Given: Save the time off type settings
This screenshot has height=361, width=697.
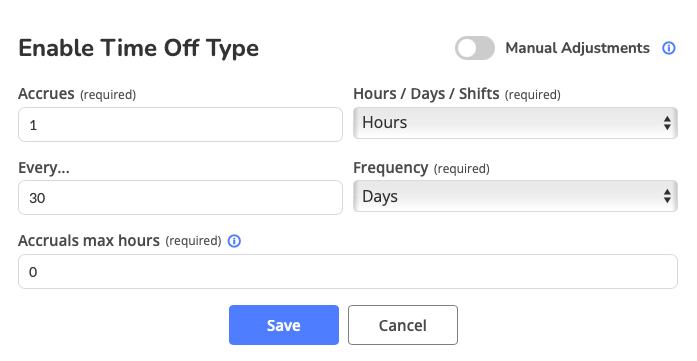Looking at the screenshot, I should tap(284, 325).
